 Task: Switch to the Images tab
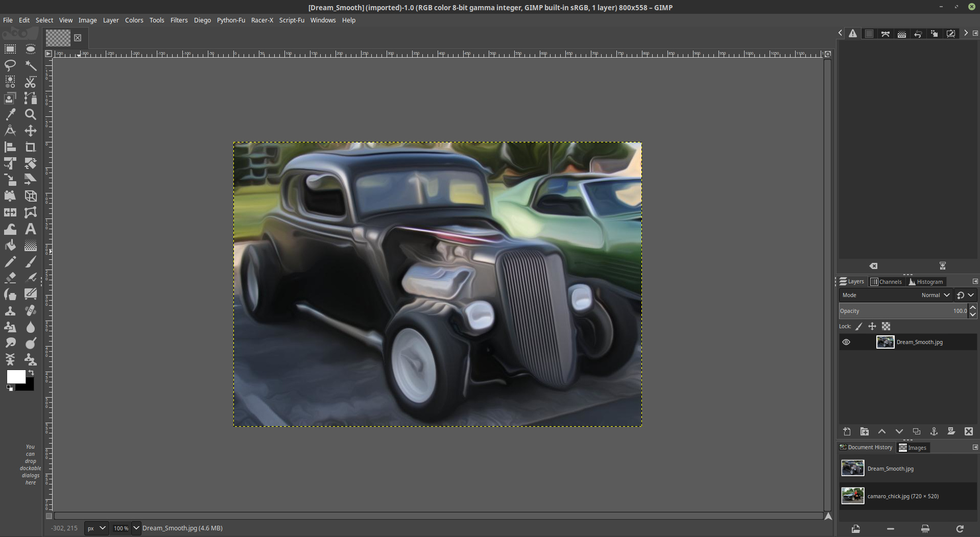[x=913, y=448]
